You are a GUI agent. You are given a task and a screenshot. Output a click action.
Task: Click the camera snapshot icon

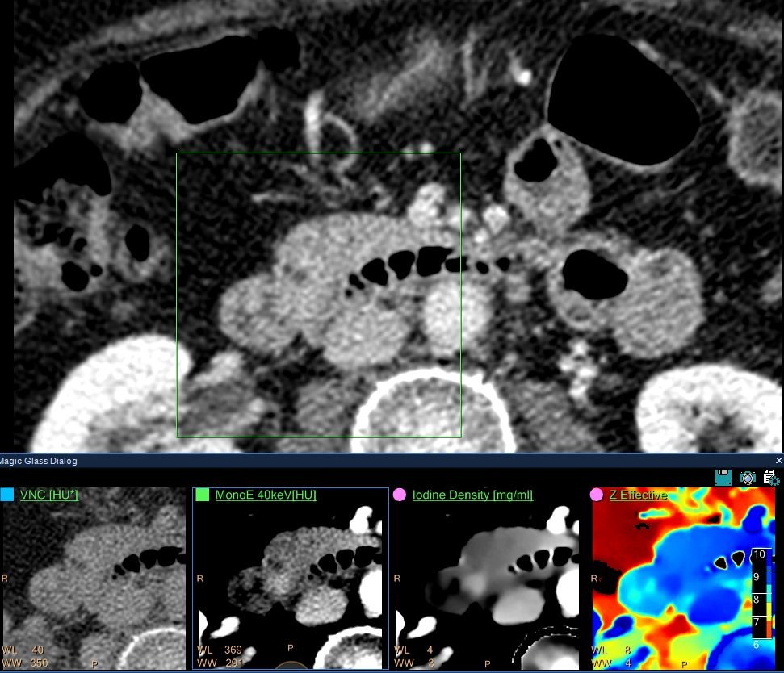[x=748, y=478]
